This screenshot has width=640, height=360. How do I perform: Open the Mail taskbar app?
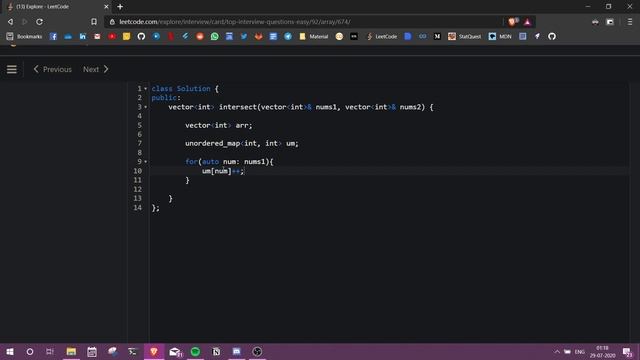point(175,351)
